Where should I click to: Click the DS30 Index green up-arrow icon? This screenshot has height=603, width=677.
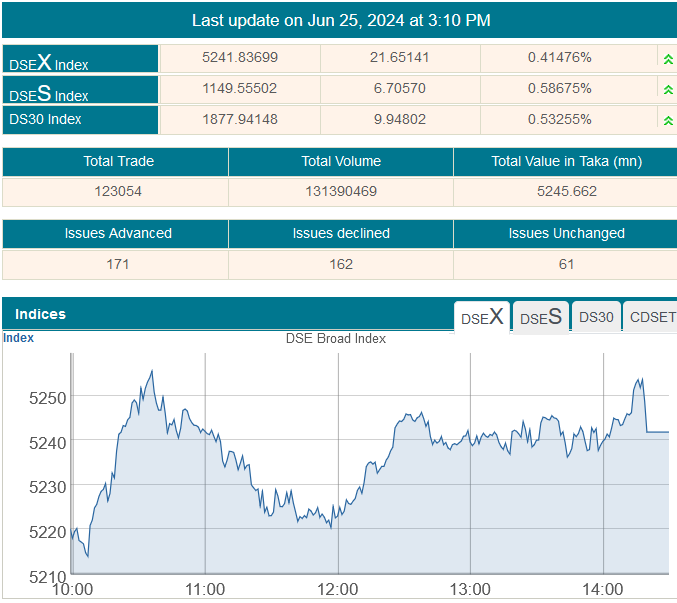(x=667, y=121)
